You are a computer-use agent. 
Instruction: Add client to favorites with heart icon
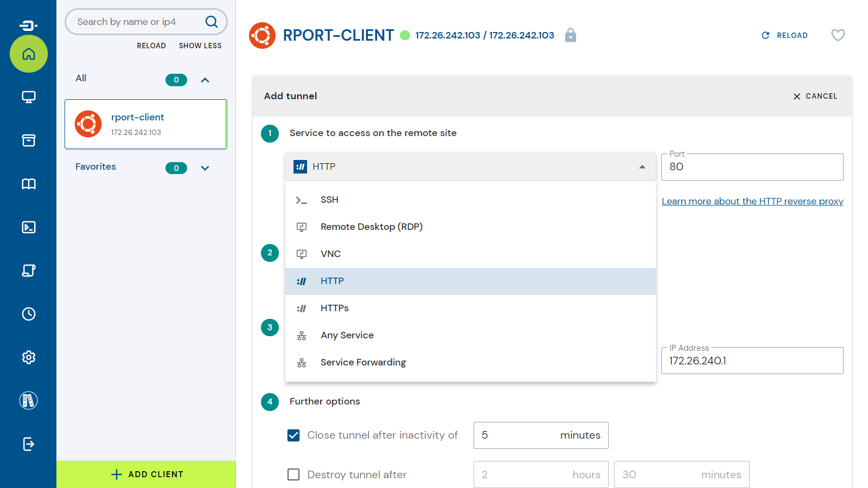838,35
